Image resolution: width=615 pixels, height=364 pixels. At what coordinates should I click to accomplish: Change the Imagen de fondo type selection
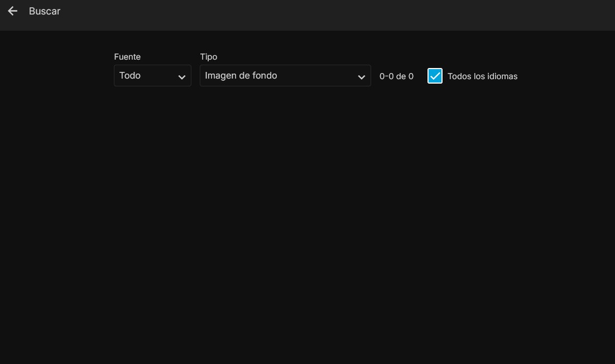coord(285,76)
